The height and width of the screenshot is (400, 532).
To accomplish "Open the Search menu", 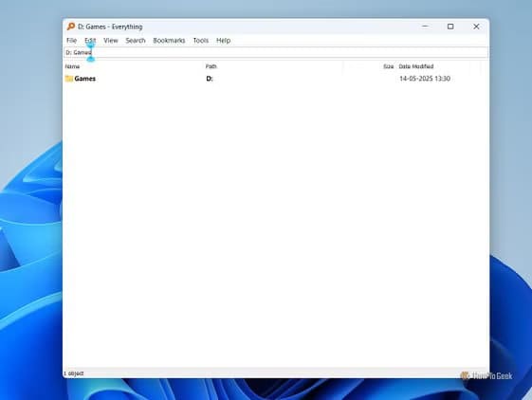I will (x=136, y=41).
